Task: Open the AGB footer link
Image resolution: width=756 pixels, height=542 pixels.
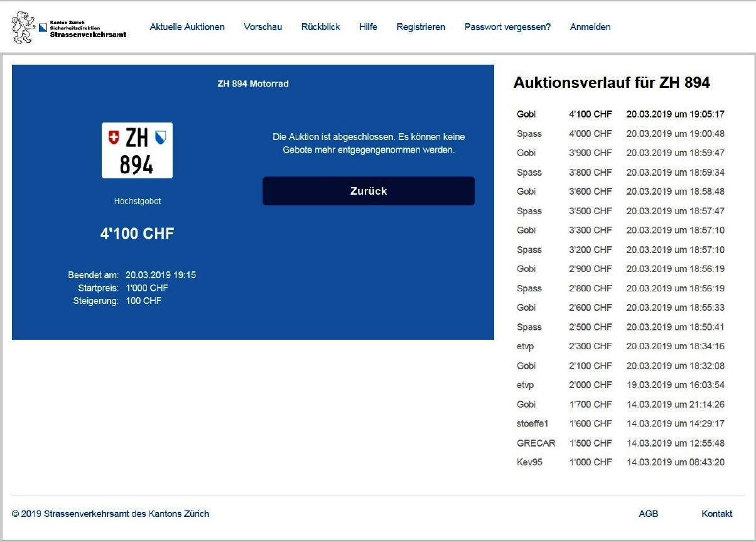Action: pyautogui.click(x=648, y=514)
